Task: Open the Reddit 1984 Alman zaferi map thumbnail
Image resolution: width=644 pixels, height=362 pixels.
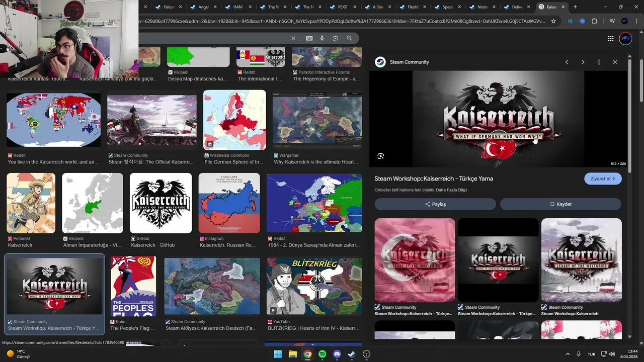Action: click(314, 203)
